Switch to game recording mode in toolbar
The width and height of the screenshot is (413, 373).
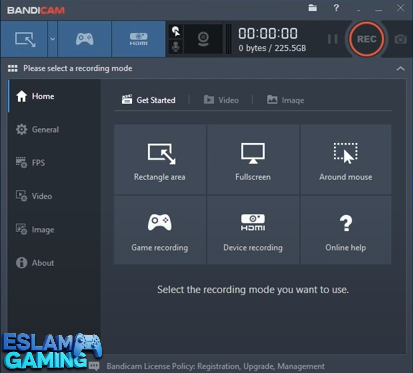coord(84,39)
